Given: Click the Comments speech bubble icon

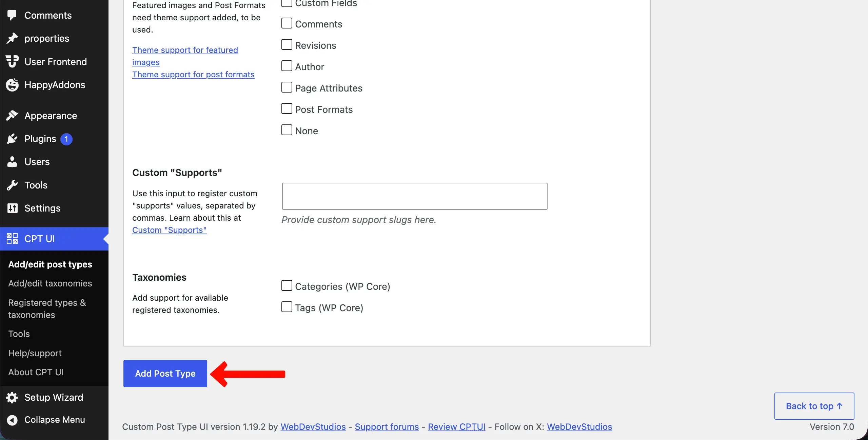Looking at the screenshot, I should (12, 15).
